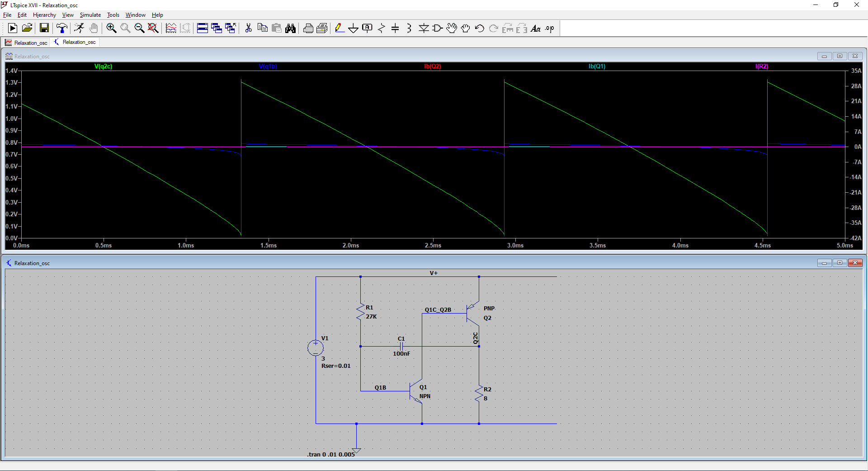Image resolution: width=868 pixels, height=471 pixels.
Task: Click the R1 27K resistor symbol
Action: click(x=361, y=312)
